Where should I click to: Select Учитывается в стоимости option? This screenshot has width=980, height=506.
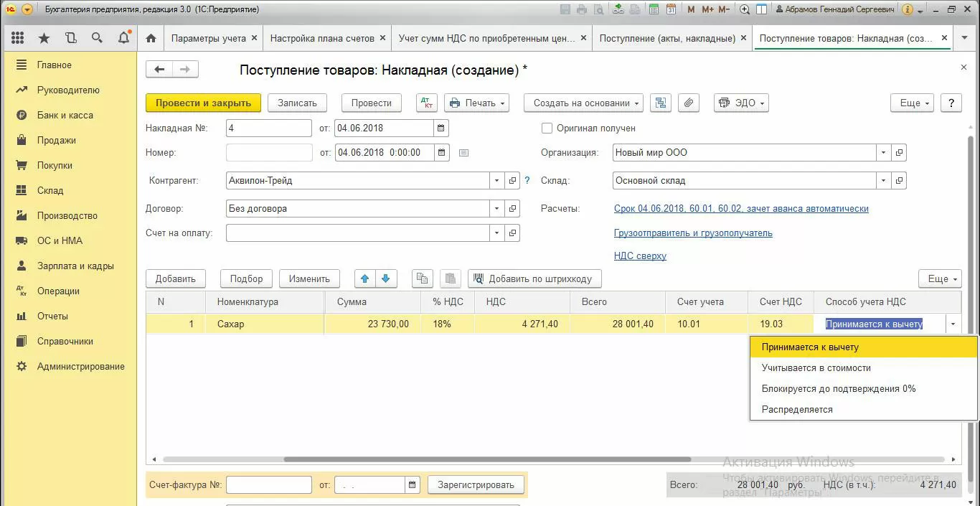(816, 367)
